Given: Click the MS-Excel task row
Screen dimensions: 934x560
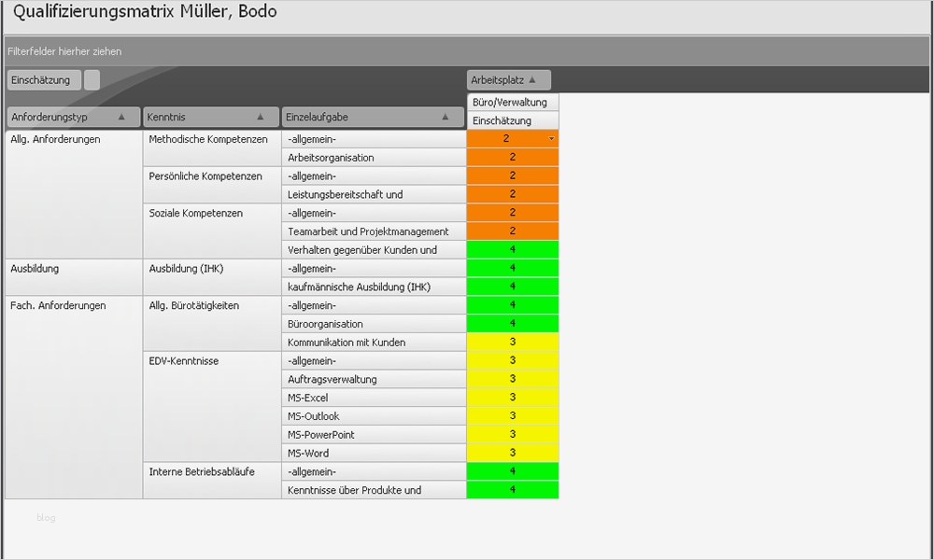Looking at the screenshot, I should pyautogui.click(x=375, y=398).
